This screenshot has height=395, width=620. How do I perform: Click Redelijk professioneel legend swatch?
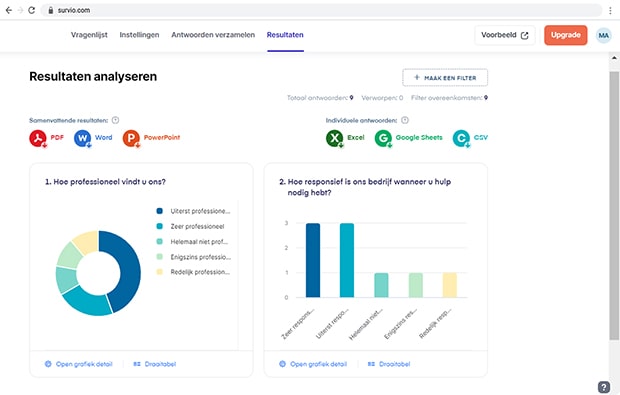[159, 272]
